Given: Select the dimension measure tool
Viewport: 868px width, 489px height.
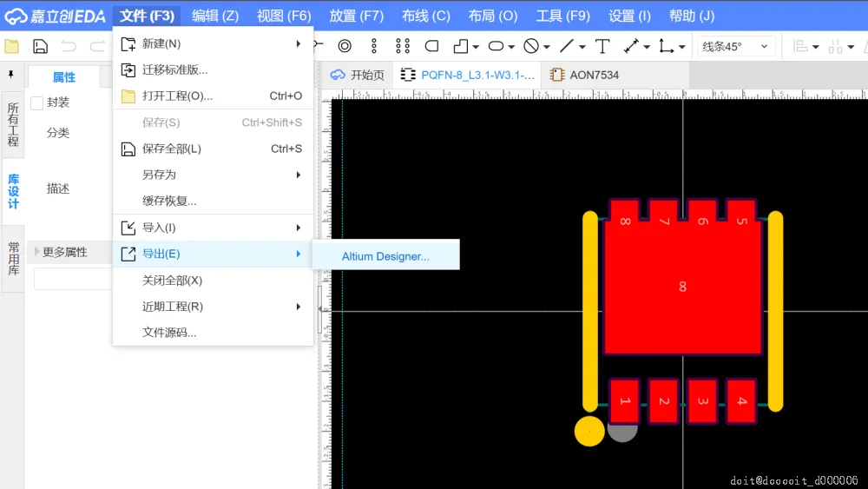Looking at the screenshot, I should (x=631, y=46).
